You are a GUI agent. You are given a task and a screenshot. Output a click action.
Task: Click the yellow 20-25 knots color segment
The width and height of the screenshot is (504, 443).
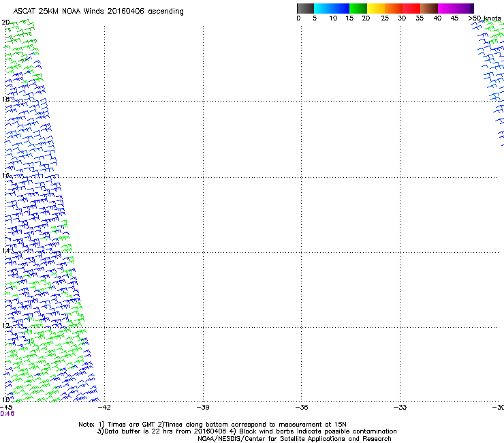[376, 8]
